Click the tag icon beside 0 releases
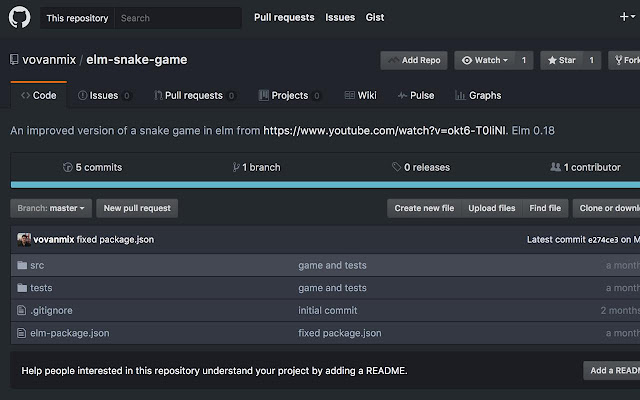This screenshot has height=400, width=640. tap(396, 167)
